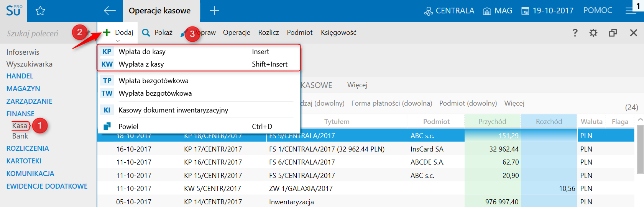Click the KP cash deposit icon
The height and width of the screenshot is (207, 644).
coord(107,52)
